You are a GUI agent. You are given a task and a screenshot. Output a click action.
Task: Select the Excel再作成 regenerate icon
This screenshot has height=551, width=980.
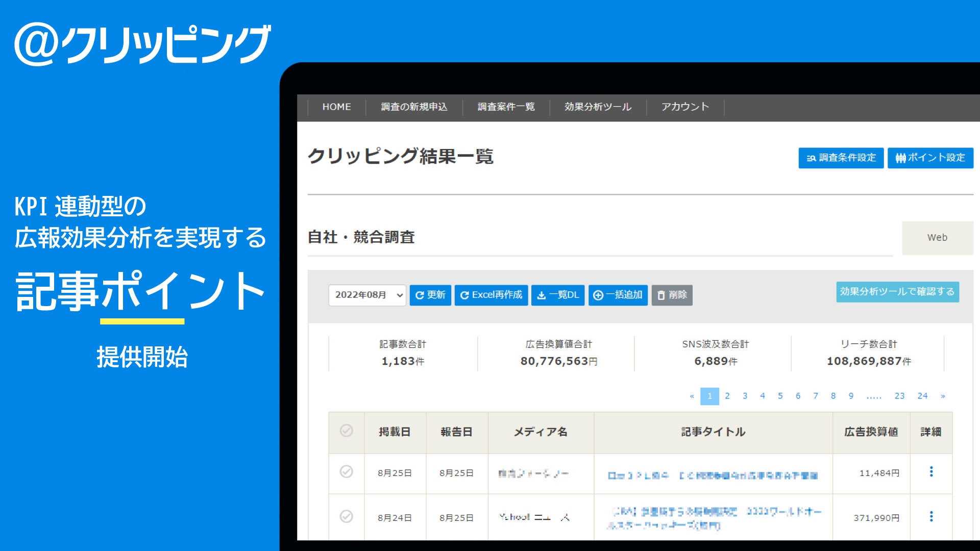[x=464, y=295]
